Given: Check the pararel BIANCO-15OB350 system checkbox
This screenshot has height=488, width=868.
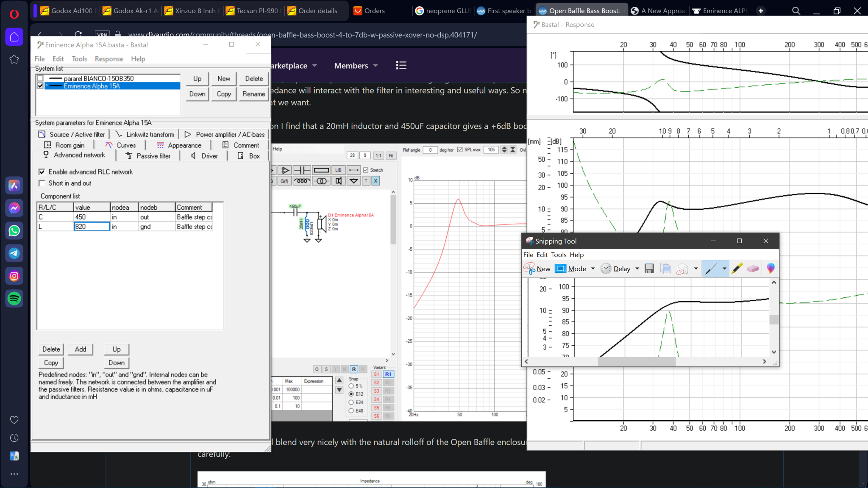Looking at the screenshot, I should [40, 78].
